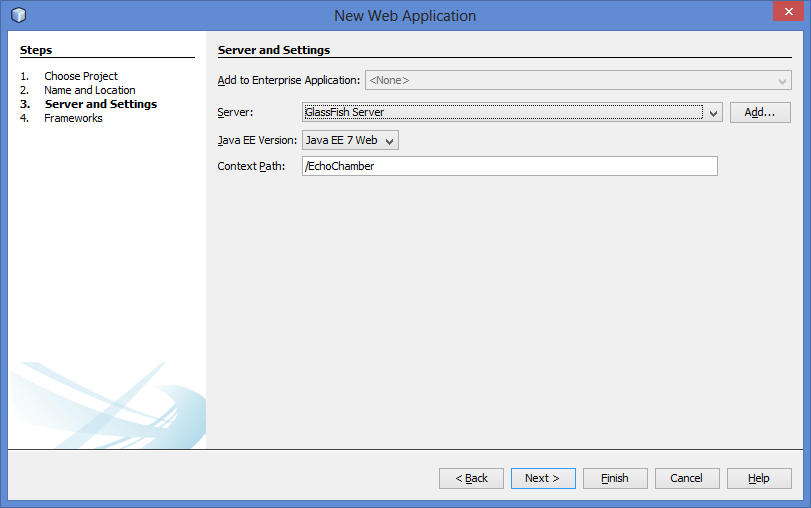Click the Context Path text field

pos(509,167)
